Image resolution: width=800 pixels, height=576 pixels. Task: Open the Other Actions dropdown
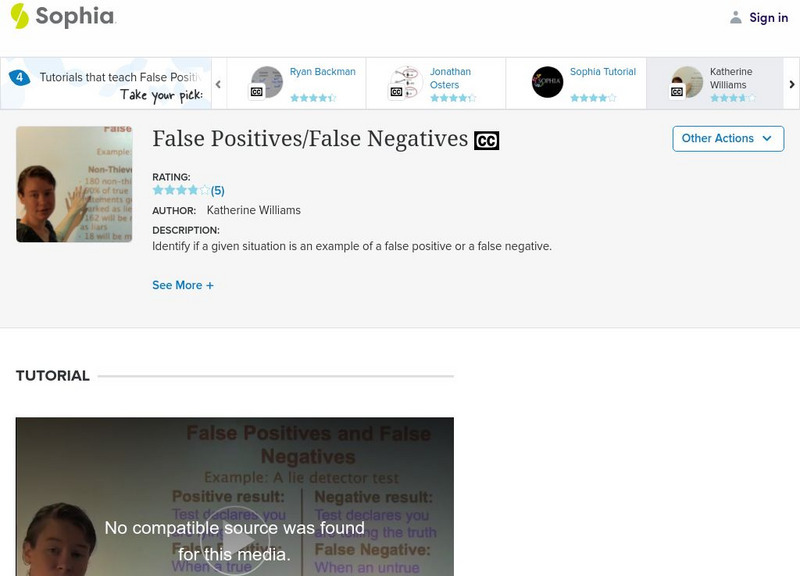tap(725, 139)
